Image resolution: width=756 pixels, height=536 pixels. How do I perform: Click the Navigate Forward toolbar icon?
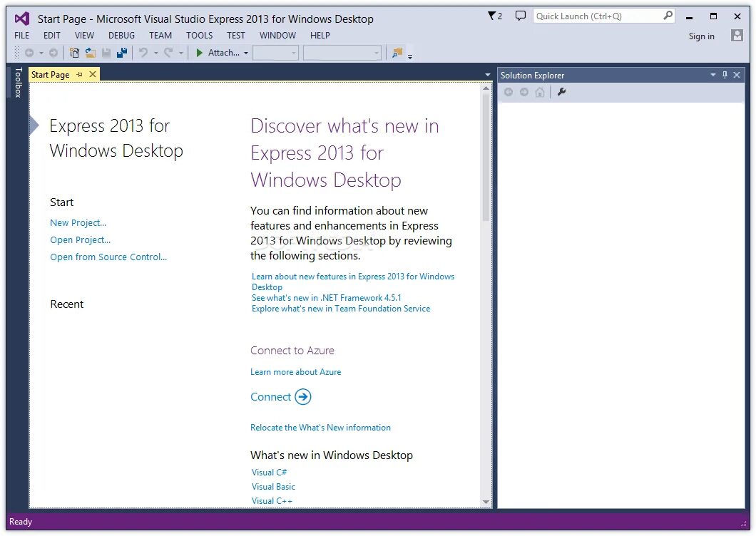(x=53, y=53)
